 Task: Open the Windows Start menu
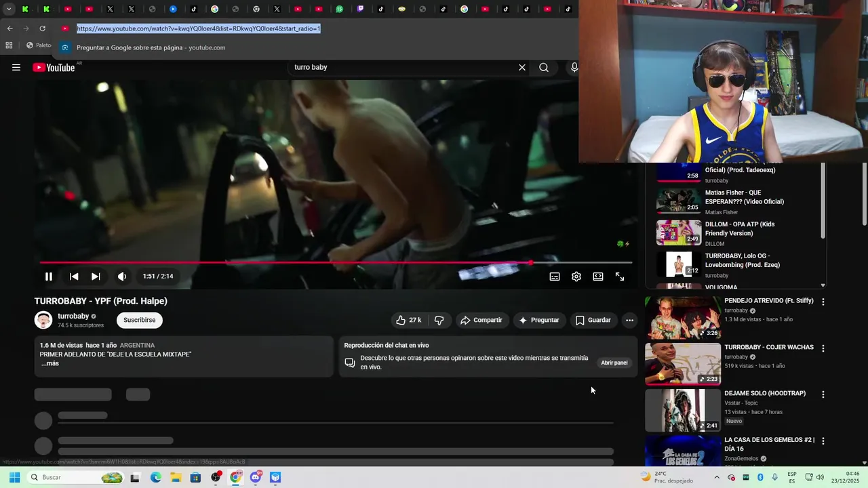(14, 477)
